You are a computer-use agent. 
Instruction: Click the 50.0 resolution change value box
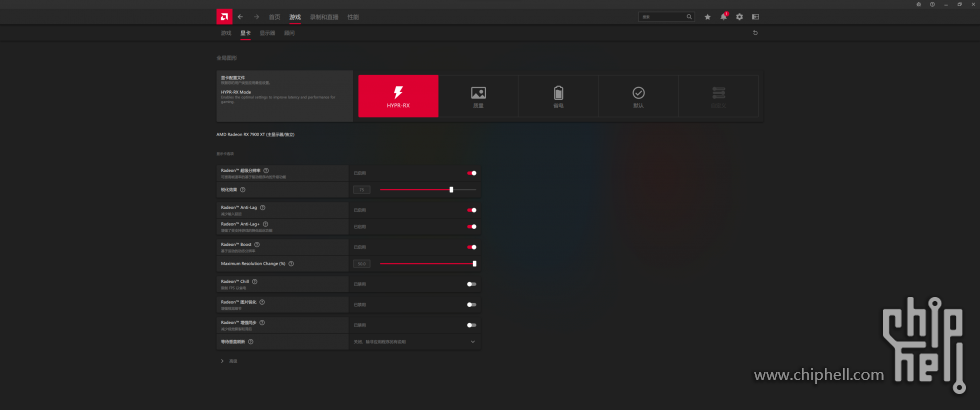pos(361,264)
